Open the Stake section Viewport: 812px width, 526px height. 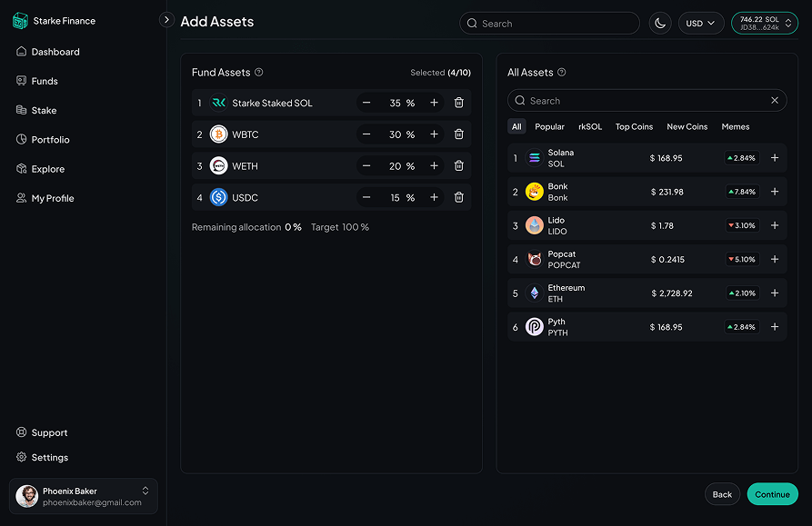click(x=36, y=110)
